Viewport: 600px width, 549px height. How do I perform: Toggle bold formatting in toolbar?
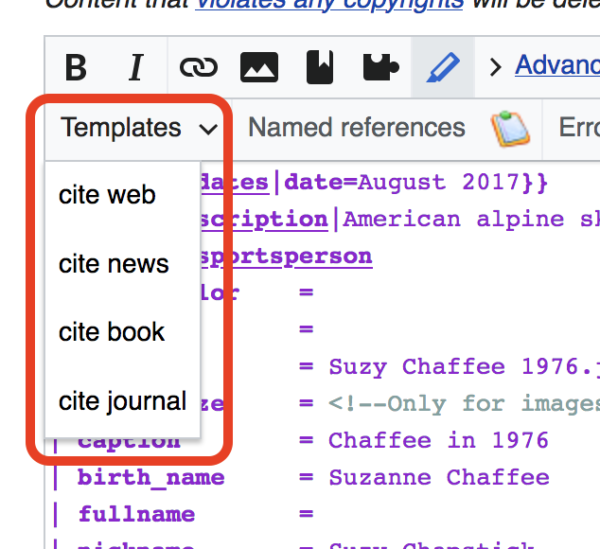(76, 67)
